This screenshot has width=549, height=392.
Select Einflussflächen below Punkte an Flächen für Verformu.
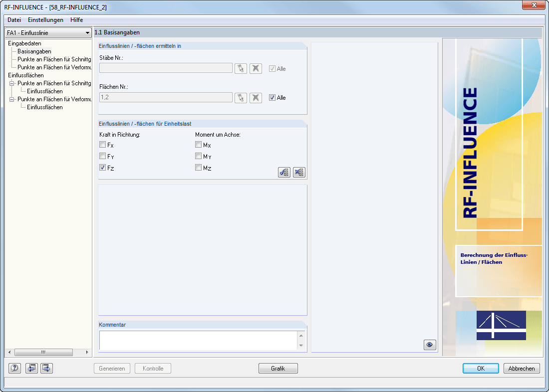[45, 107]
